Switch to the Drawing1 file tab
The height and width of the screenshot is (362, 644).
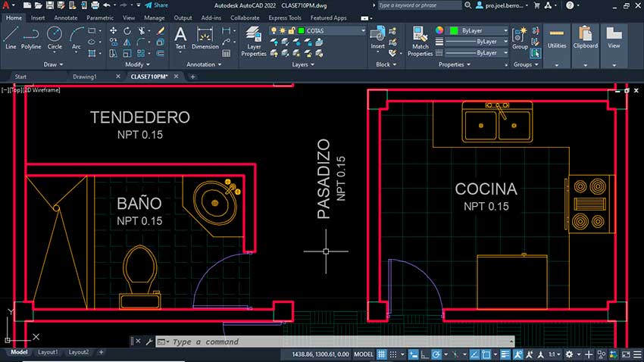click(85, 76)
